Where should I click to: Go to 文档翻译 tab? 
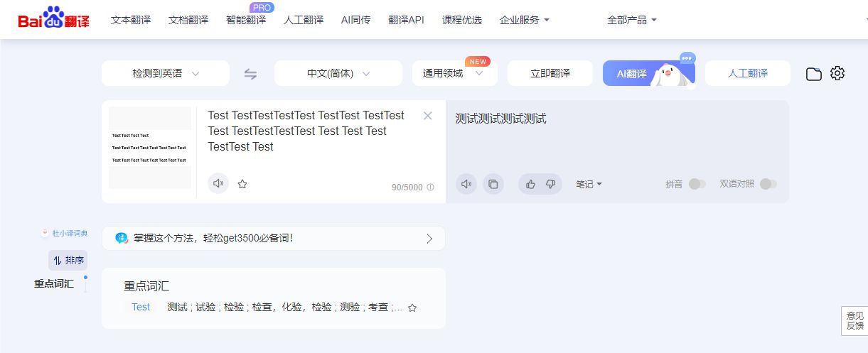click(188, 20)
